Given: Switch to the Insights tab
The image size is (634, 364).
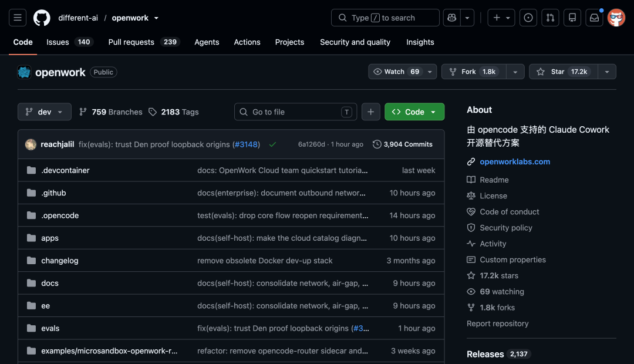Looking at the screenshot, I should pos(420,42).
